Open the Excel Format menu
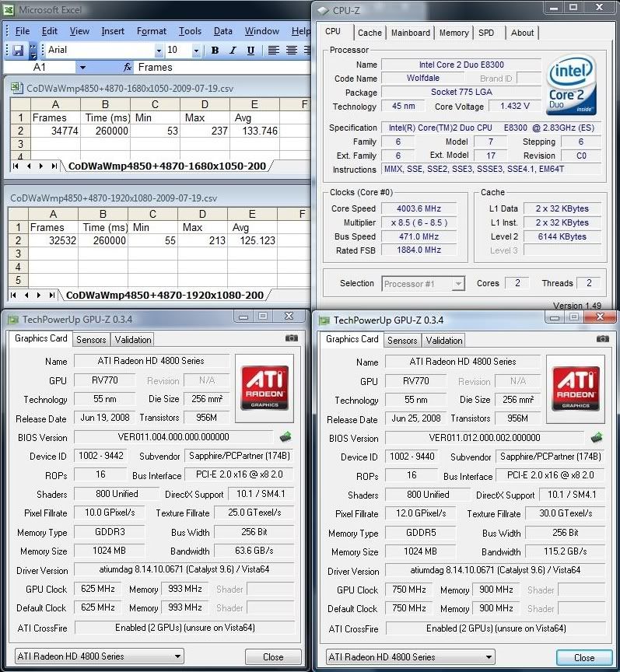620x672 pixels. point(152,31)
